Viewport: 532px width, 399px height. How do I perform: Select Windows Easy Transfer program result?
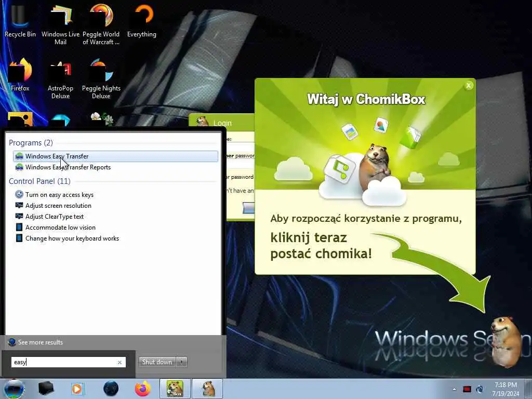pyautogui.click(x=115, y=156)
